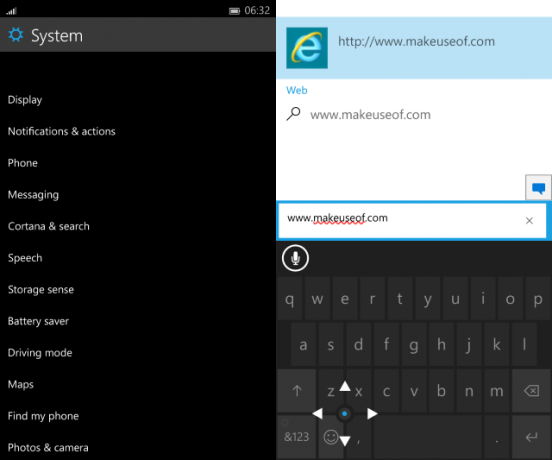This screenshot has width=552, height=460.
Task: Tap the h key
Action: pyautogui.click(x=441, y=345)
